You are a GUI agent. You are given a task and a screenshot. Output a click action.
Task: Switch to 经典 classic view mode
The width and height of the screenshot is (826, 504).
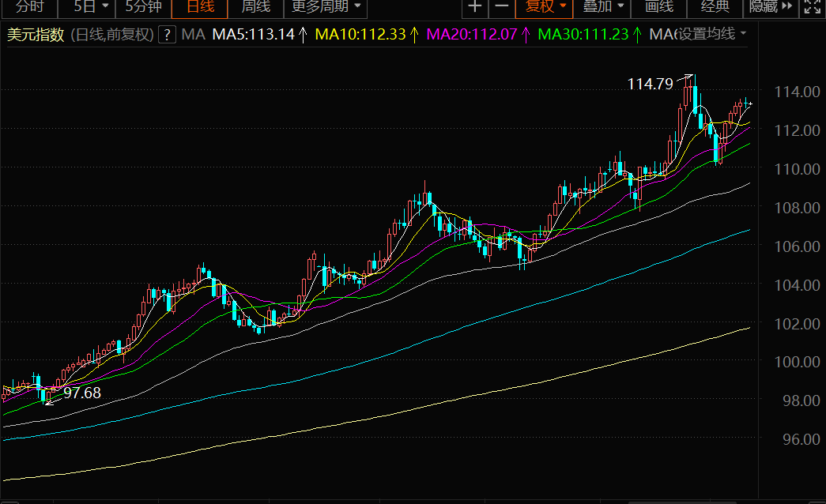pos(715,7)
